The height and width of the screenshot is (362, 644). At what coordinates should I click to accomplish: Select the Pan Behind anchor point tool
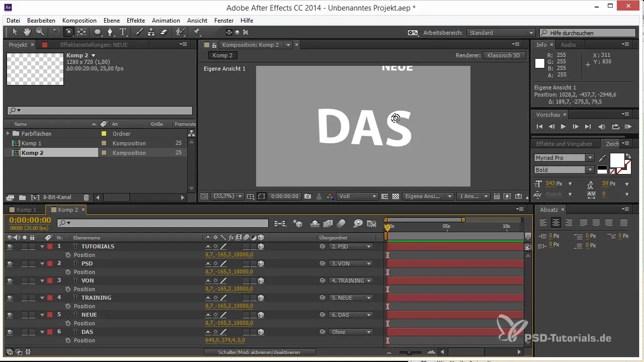click(82, 32)
